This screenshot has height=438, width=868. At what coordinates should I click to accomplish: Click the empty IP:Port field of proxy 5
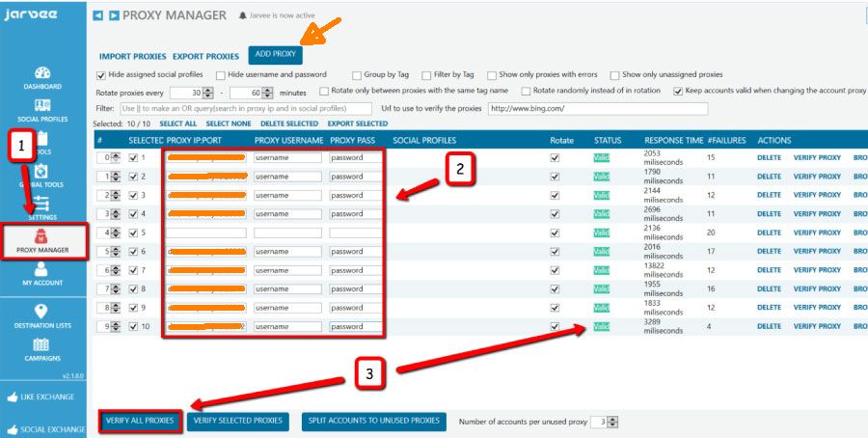pyautogui.click(x=206, y=233)
